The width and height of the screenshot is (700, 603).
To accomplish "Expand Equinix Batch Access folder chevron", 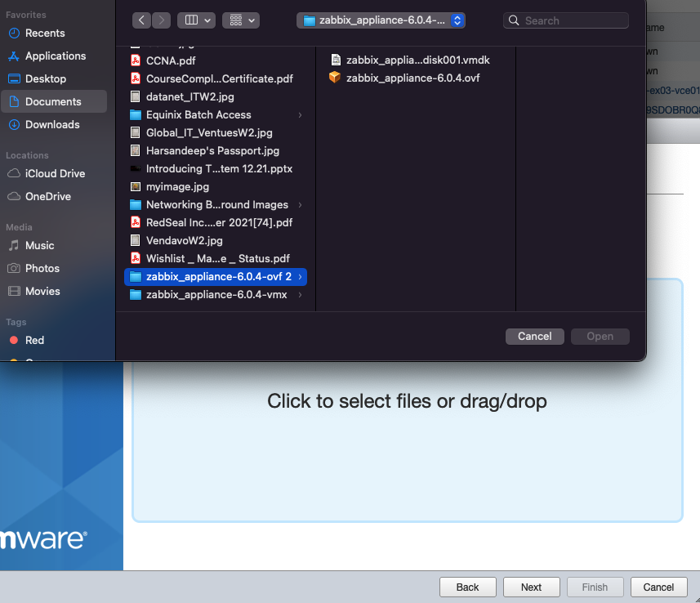I will point(300,114).
